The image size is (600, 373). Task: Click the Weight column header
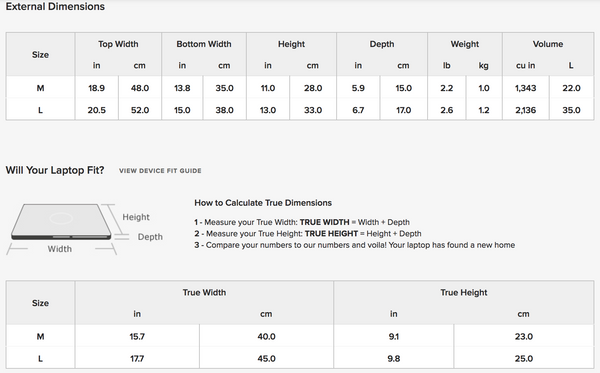tap(465, 44)
